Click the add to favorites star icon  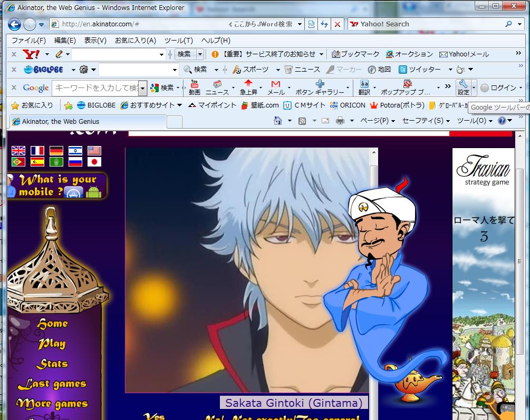[68, 105]
